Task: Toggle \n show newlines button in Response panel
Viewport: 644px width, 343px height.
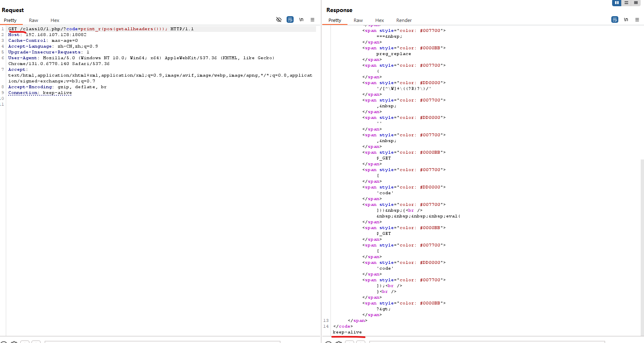Action: (x=626, y=19)
